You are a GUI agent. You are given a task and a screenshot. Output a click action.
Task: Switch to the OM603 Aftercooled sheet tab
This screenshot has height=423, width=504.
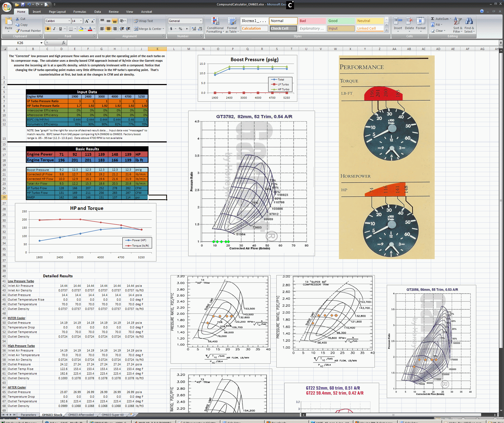(81, 415)
